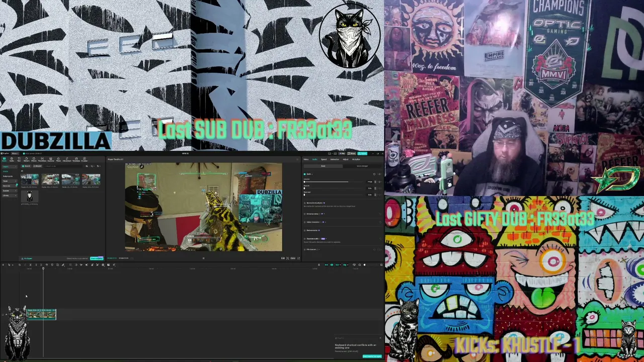Click the player ratio icon
This screenshot has width=644, height=362.
pos(293,258)
